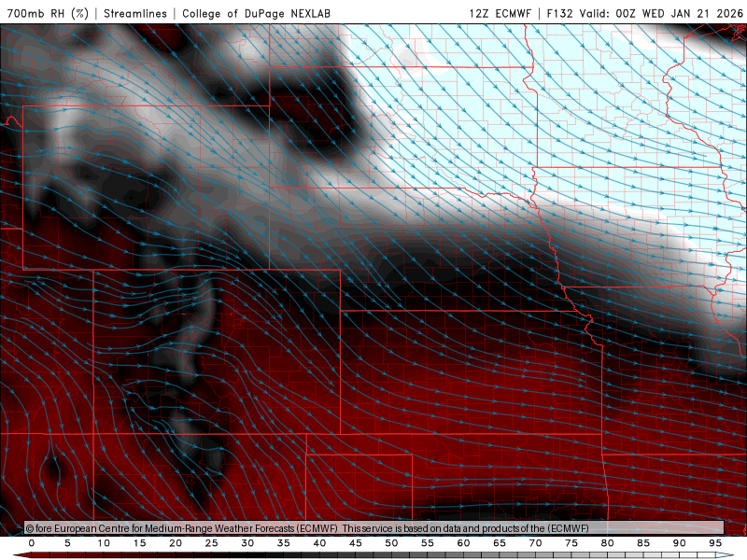Click the "65" legend value

pyautogui.click(x=500, y=543)
